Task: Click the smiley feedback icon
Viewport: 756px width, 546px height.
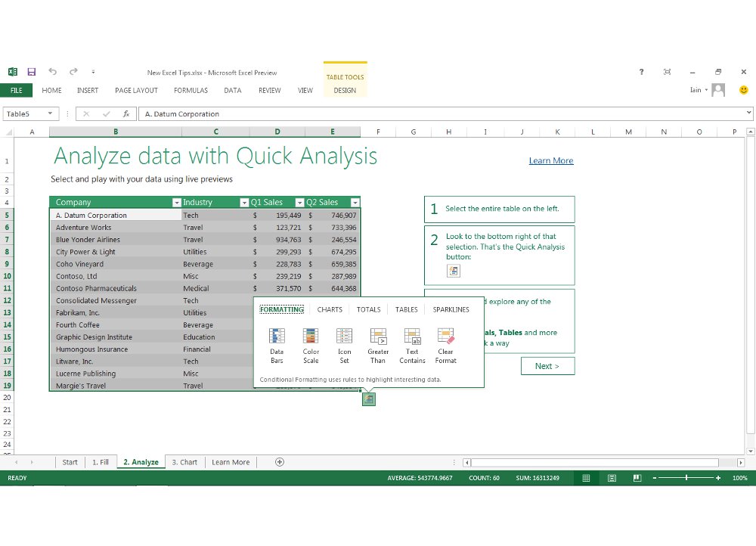Action: point(743,90)
